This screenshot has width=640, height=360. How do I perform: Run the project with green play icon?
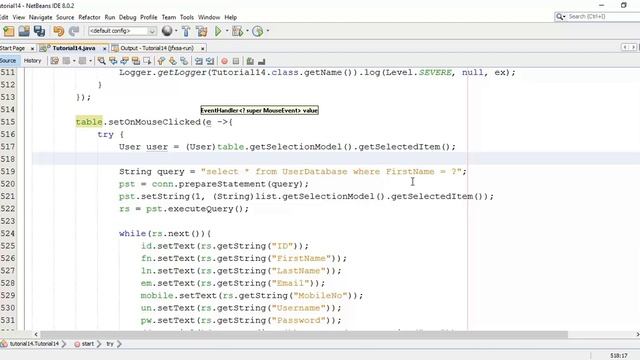218,31
